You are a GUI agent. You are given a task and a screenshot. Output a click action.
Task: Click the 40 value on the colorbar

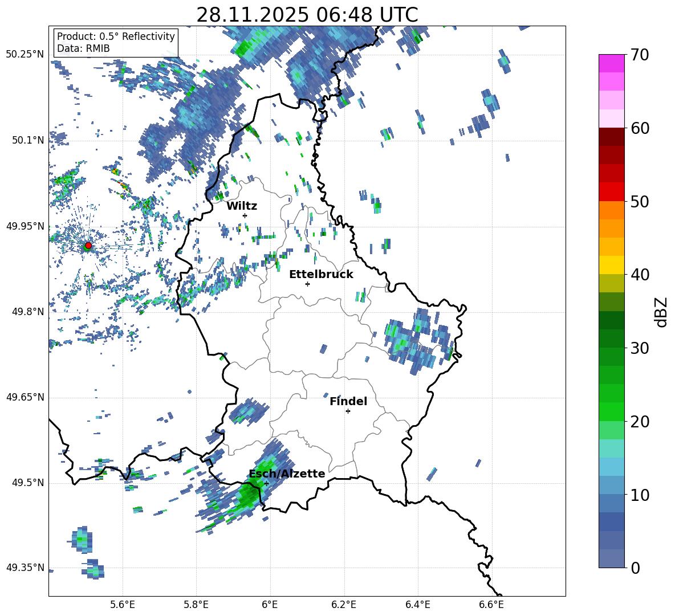click(639, 275)
